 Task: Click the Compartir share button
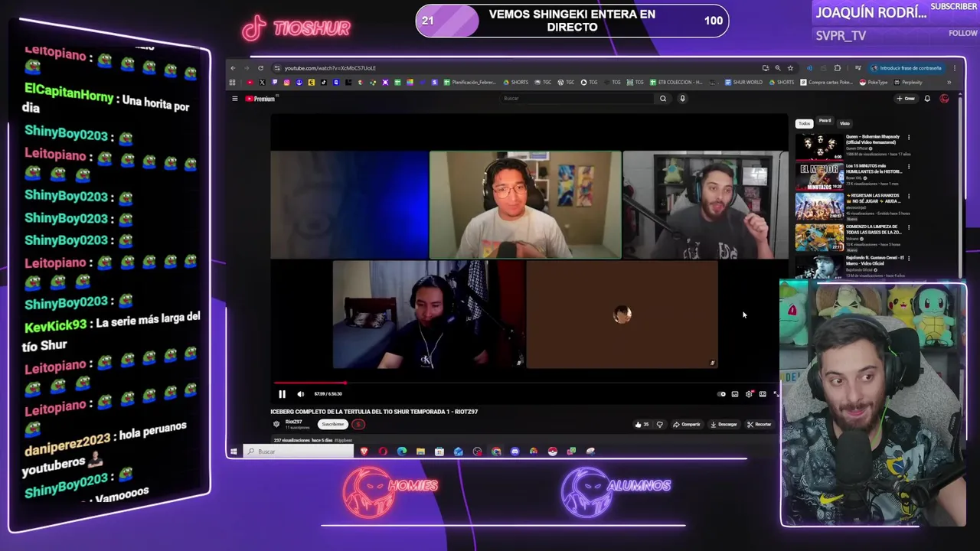tap(687, 424)
